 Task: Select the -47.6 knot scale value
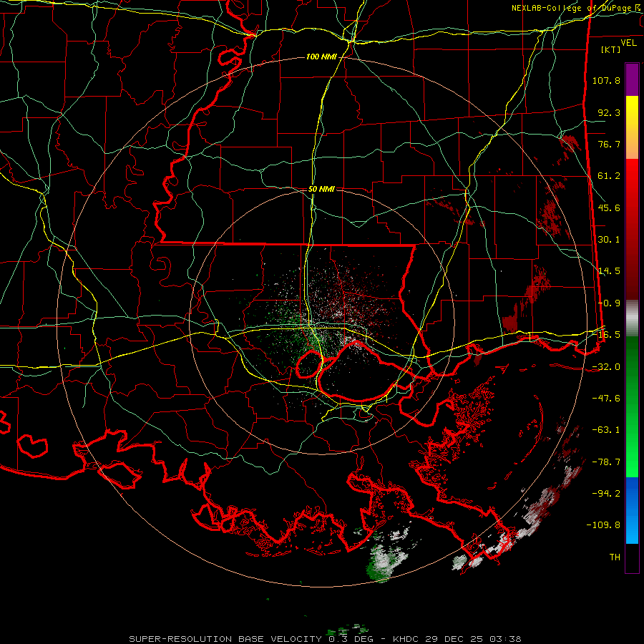tap(606, 399)
